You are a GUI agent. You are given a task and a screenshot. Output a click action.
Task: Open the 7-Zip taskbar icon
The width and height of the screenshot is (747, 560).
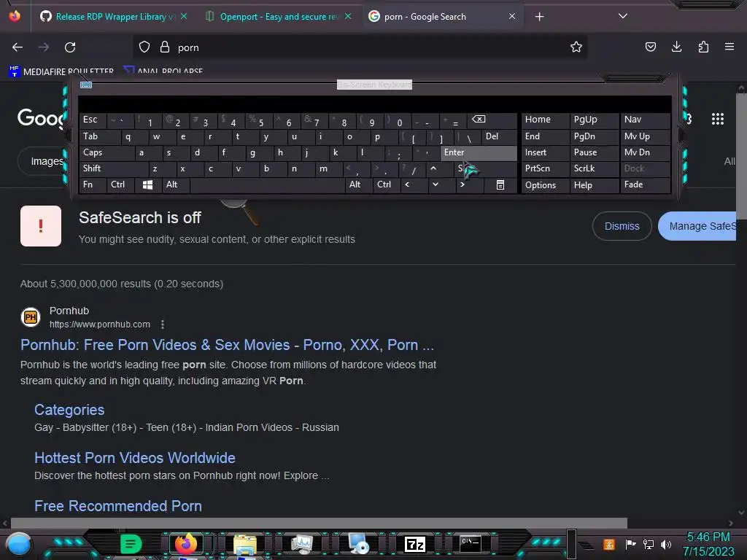pyautogui.click(x=414, y=544)
